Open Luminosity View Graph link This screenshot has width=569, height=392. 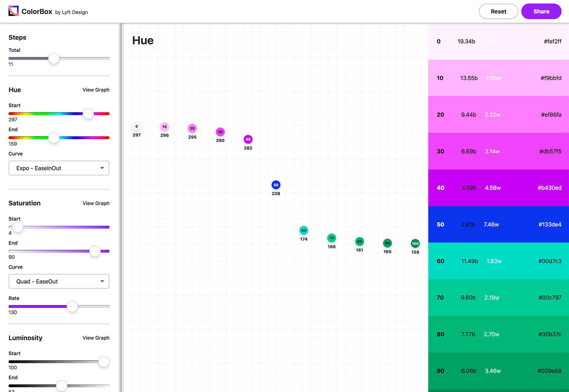pos(96,338)
